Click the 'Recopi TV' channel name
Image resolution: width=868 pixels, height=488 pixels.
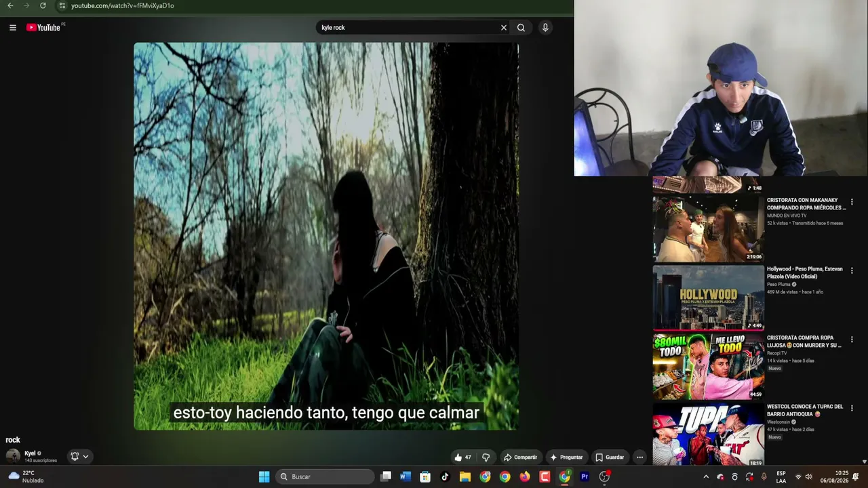[x=777, y=353]
